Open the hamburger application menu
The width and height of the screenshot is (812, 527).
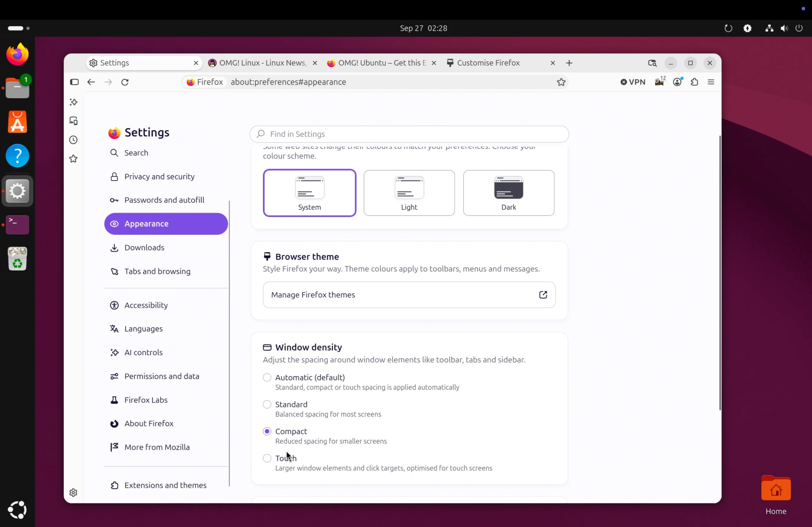[x=711, y=82]
